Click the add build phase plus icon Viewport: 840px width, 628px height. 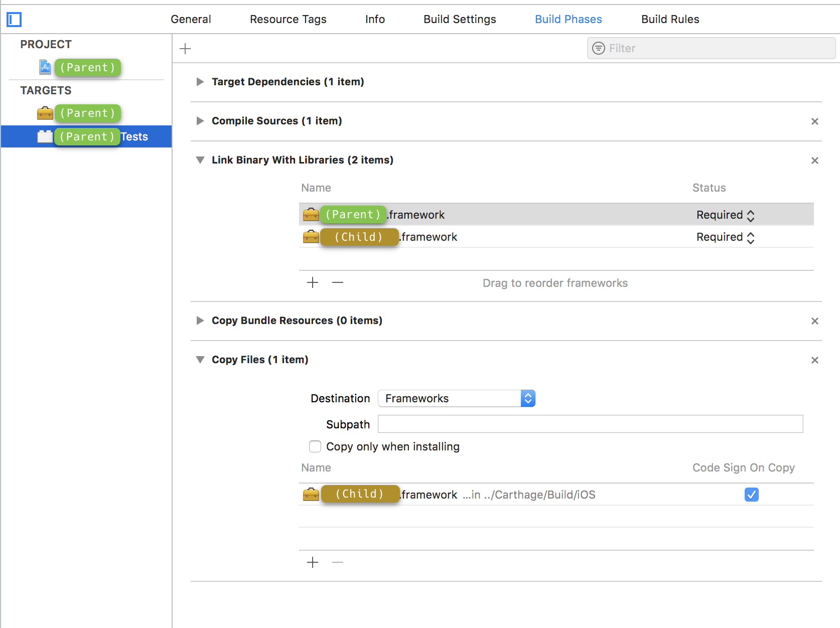coord(185,49)
